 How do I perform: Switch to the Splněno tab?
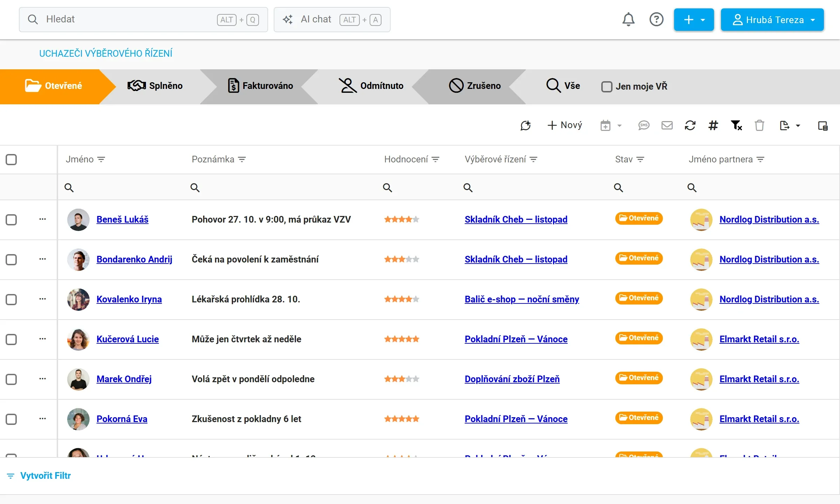(155, 86)
